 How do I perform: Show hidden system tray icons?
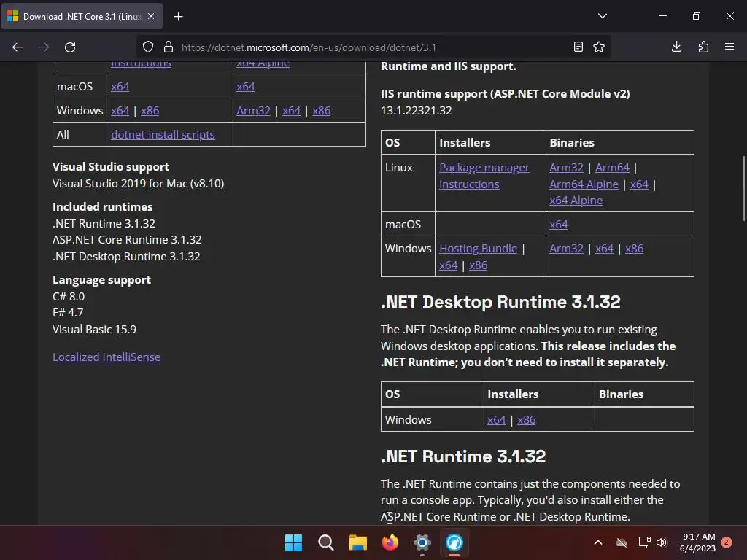pyautogui.click(x=598, y=542)
